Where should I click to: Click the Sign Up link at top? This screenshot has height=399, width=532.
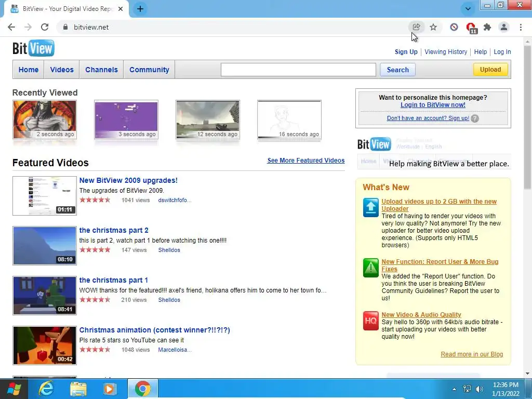click(406, 52)
